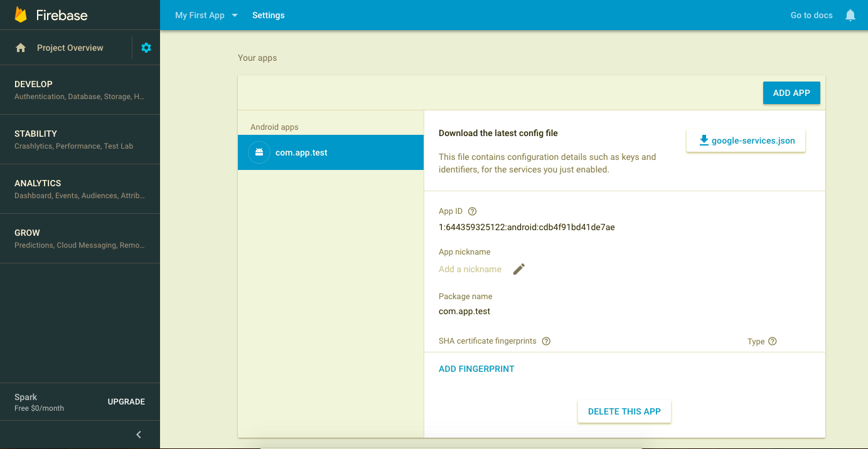Expand the Analytics section
The height and width of the screenshot is (449, 868).
click(x=80, y=189)
